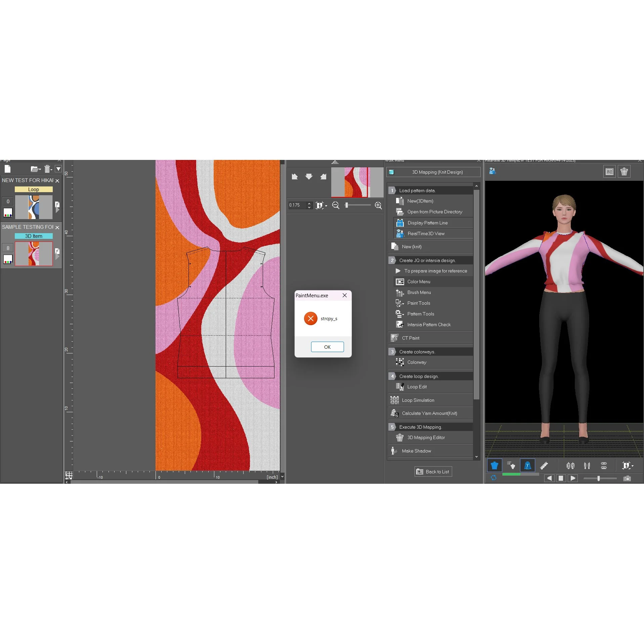The height and width of the screenshot is (644, 644).
Task: Click the background image icon in 3D view
Action: (x=609, y=172)
